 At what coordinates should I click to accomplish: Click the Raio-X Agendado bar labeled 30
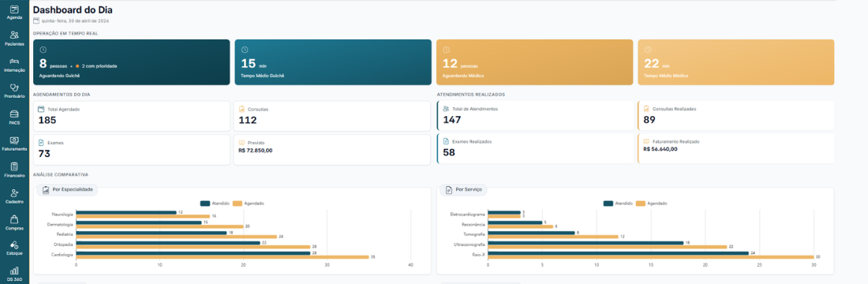tap(650, 257)
